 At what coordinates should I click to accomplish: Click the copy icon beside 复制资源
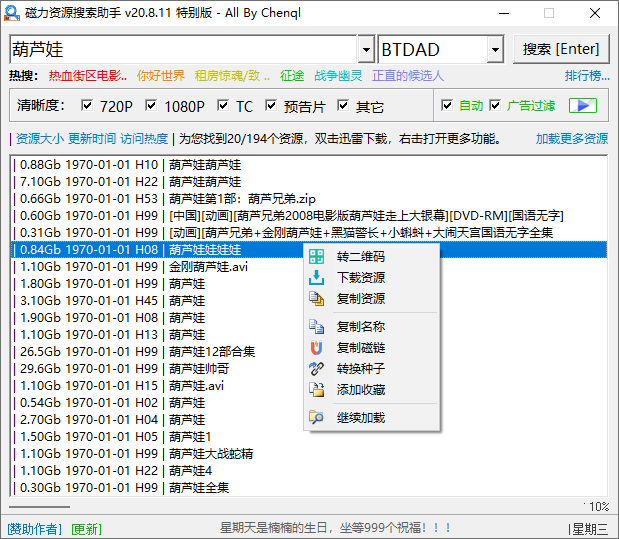click(x=317, y=299)
